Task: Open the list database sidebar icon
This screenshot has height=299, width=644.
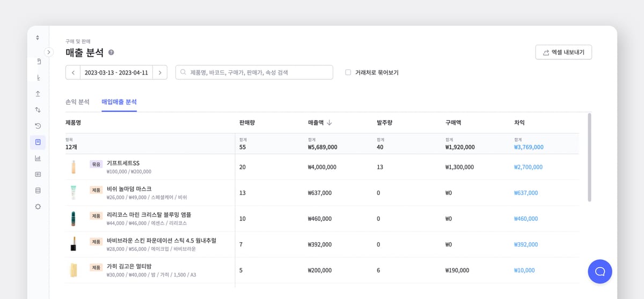Action: point(38,190)
